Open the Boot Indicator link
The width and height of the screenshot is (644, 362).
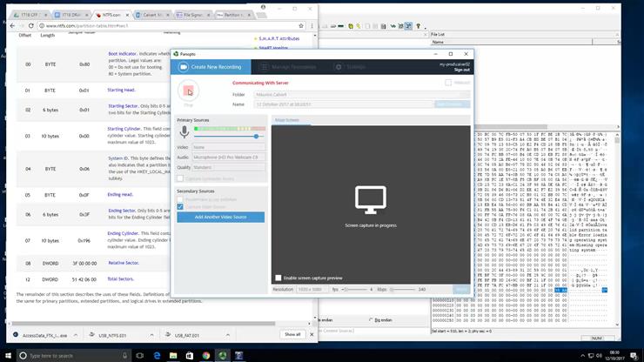tap(122, 54)
